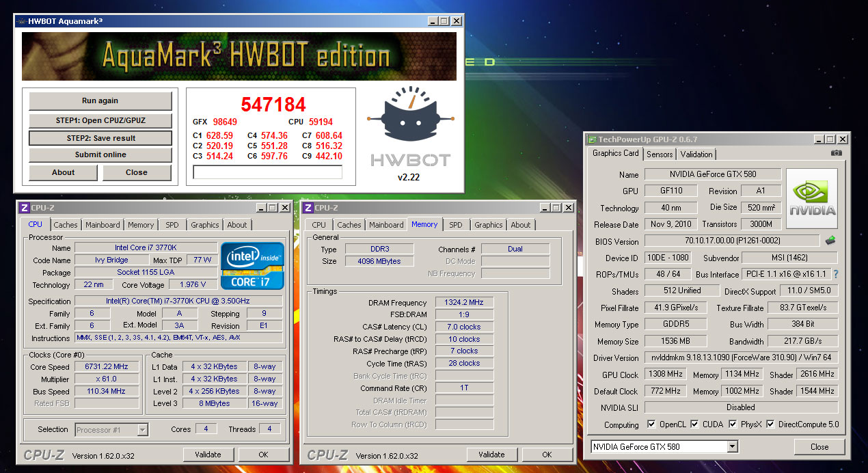Click the Bus Speed 110.34 MHz value
This screenshot has width=868, height=473.
tap(106, 392)
